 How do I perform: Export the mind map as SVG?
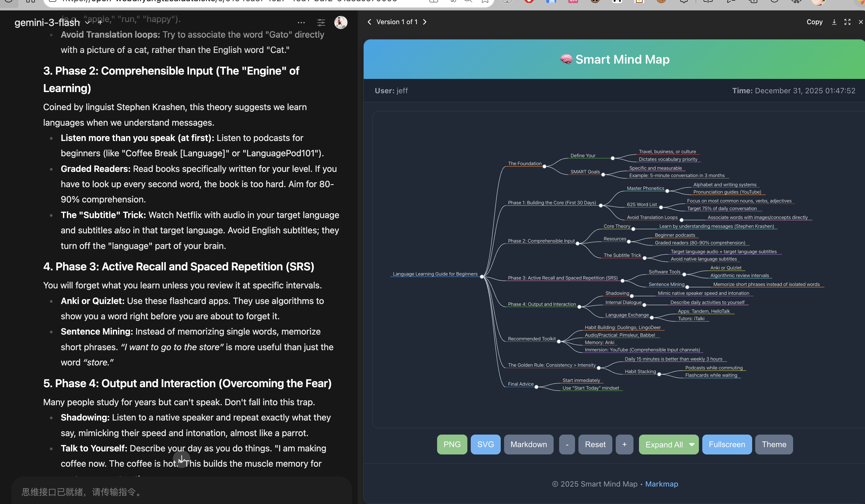point(485,444)
